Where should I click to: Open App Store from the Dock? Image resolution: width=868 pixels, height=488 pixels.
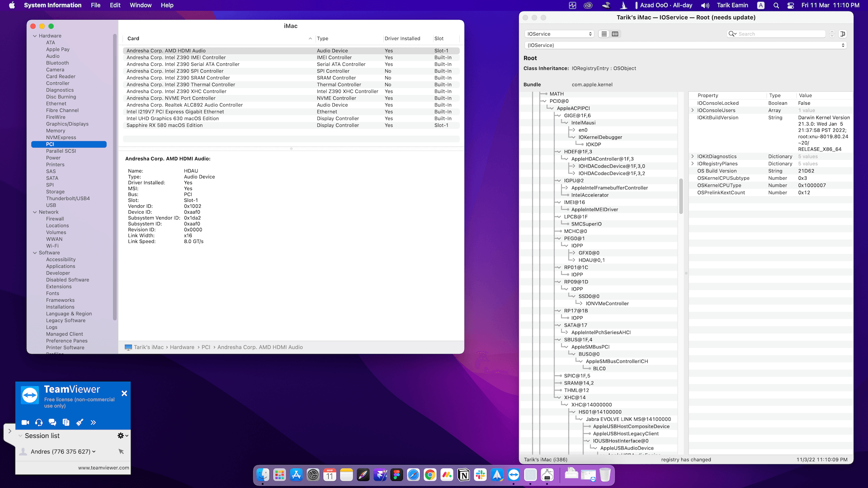pyautogui.click(x=296, y=475)
